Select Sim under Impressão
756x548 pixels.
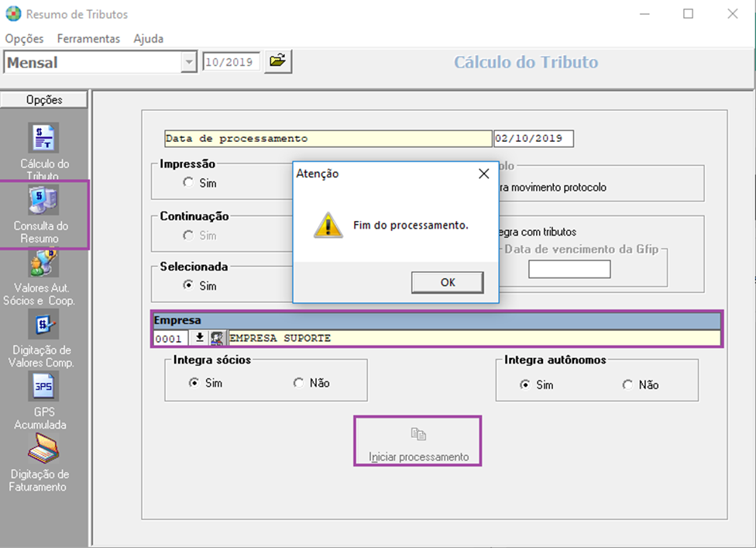point(188,182)
